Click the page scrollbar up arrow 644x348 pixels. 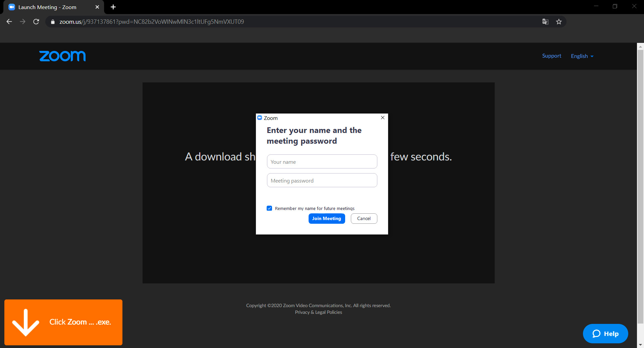[x=640, y=46]
